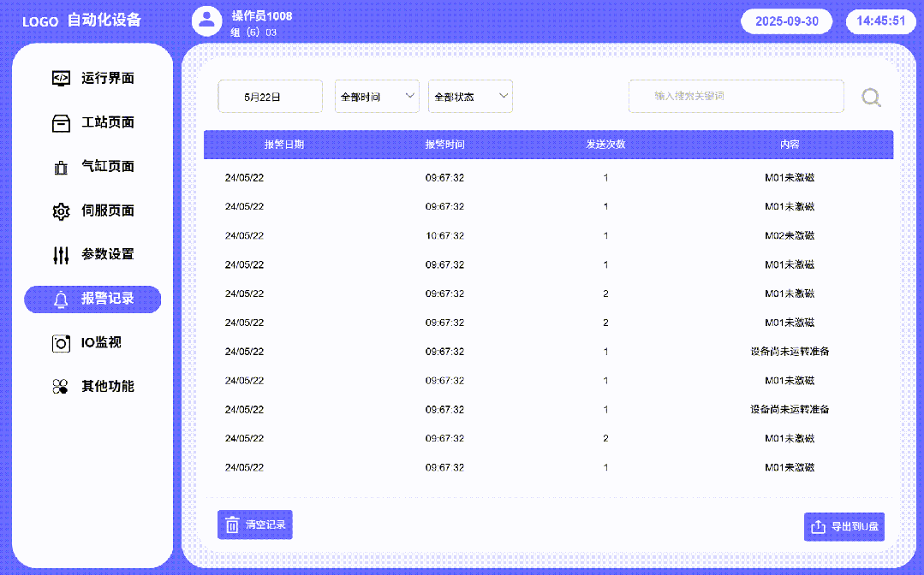Switch to the 报警记录 page
The image size is (924, 575).
pos(92,299)
